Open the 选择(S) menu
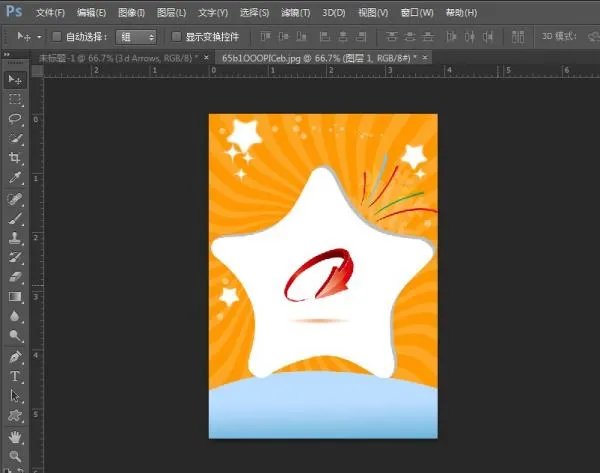This screenshot has width=600, height=473. click(x=254, y=13)
